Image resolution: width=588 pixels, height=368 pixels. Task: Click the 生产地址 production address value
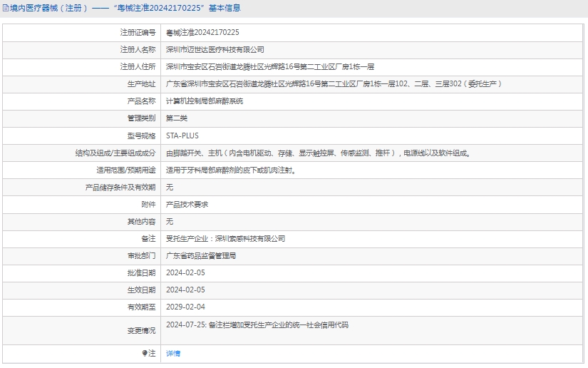tap(334, 84)
